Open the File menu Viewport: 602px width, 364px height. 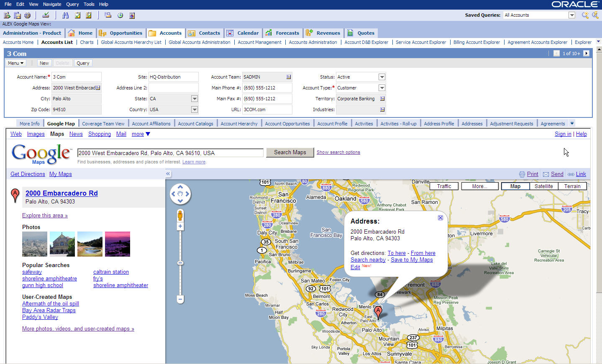8,4
